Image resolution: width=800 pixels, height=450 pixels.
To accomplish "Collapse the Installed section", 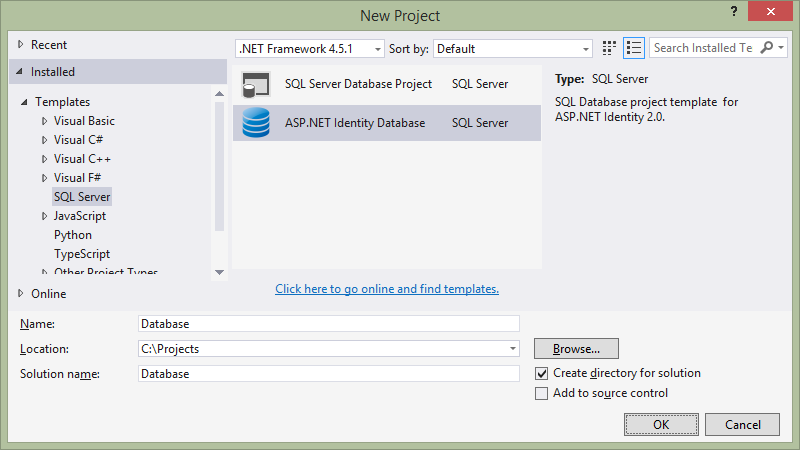I will click(19, 71).
